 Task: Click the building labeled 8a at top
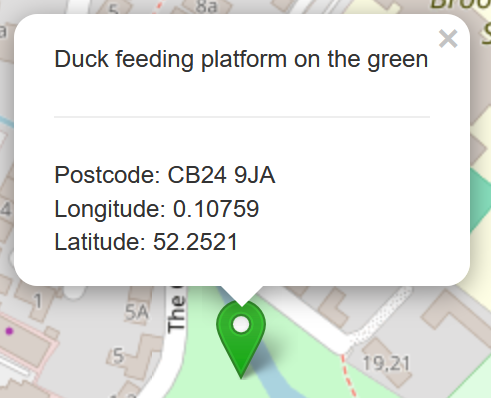click(206, 6)
